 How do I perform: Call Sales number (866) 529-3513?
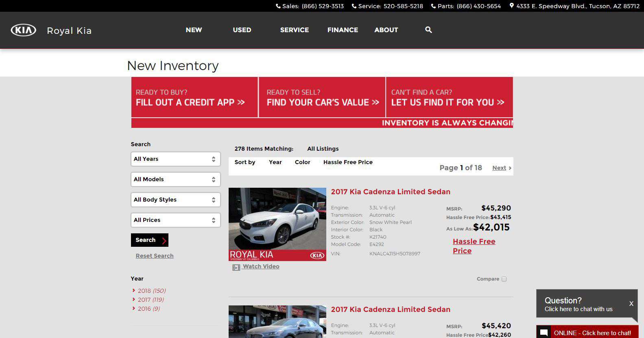click(x=323, y=6)
